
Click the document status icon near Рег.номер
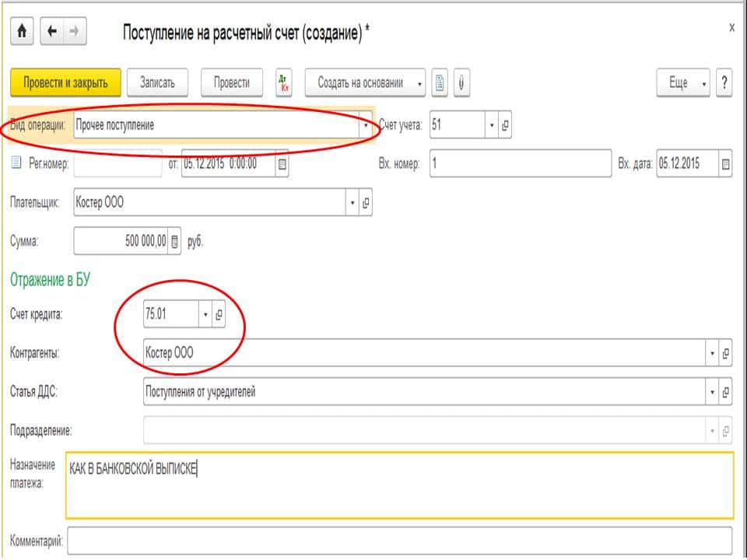tap(16, 163)
